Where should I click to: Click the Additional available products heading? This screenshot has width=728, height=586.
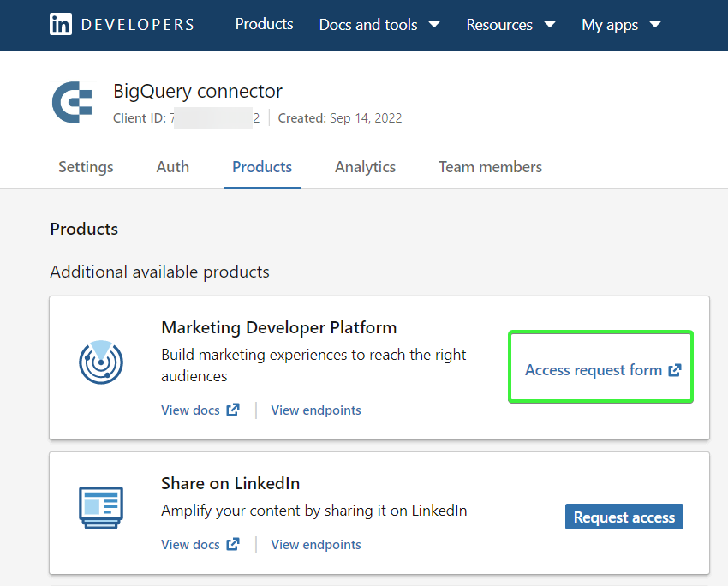coord(159,272)
